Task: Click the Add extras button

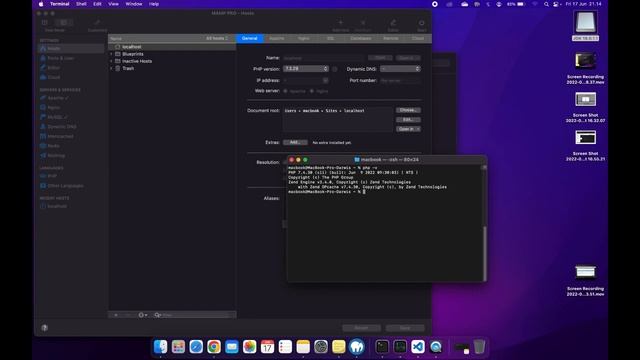Action: (295, 142)
